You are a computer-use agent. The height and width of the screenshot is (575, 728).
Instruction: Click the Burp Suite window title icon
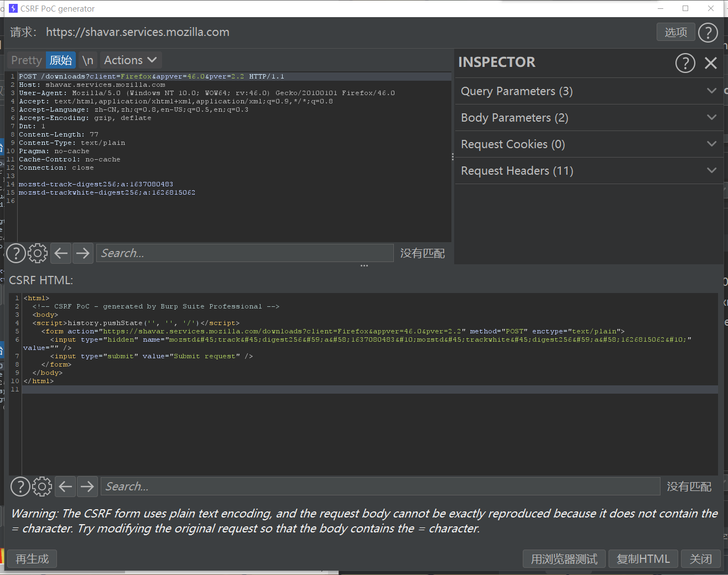[13, 8]
